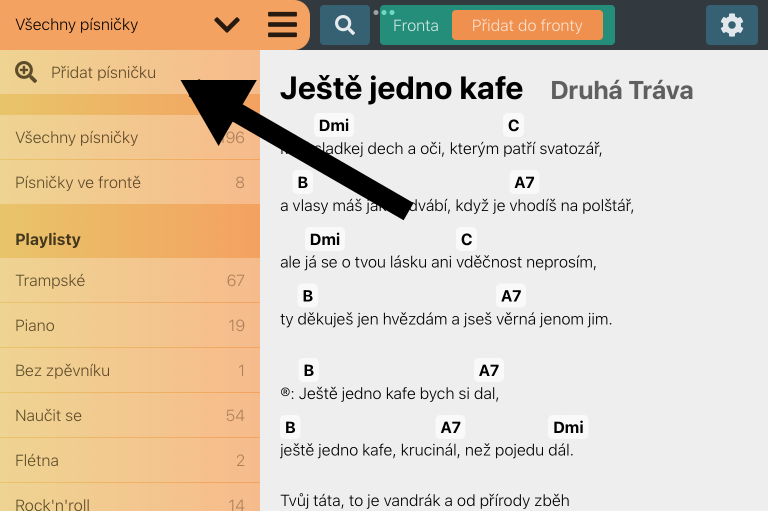Click the song title Ještě jedno kafe
The width and height of the screenshot is (768, 511).
click(x=401, y=89)
